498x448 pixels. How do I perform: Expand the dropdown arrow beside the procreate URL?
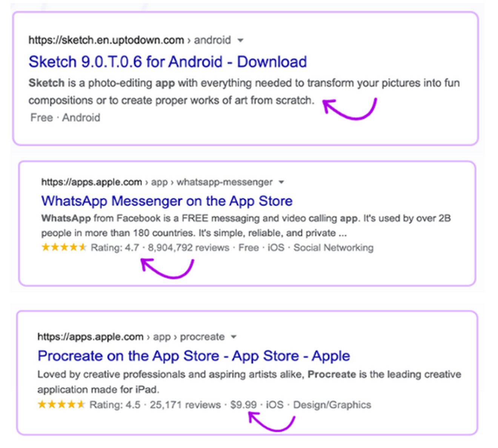pos(234,337)
